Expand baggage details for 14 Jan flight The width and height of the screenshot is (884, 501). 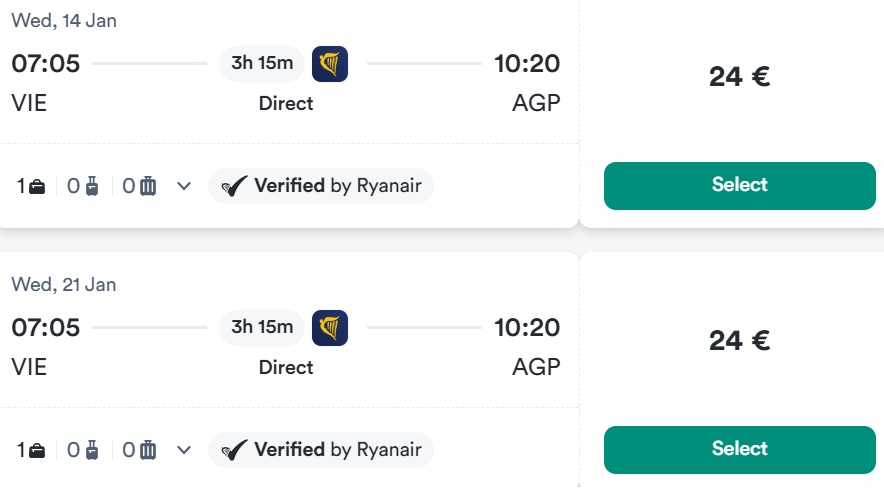[x=184, y=186]
